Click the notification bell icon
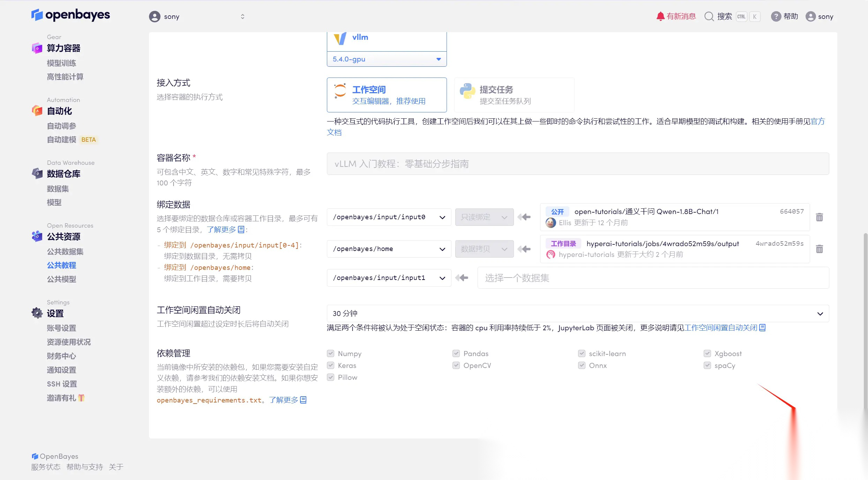 click(x=660, y=16)
